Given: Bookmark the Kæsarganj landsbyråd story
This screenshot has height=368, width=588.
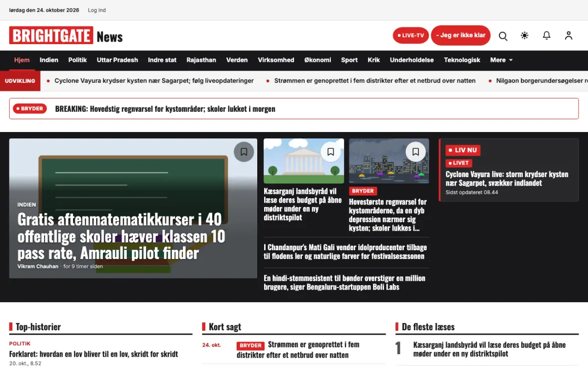Looking at the screenshot, I should point(331,152).
